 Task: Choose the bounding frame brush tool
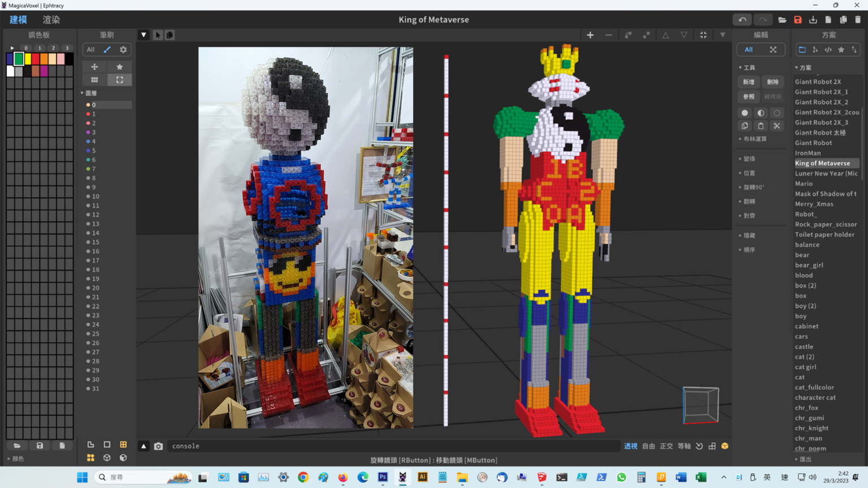pos(120,80)
